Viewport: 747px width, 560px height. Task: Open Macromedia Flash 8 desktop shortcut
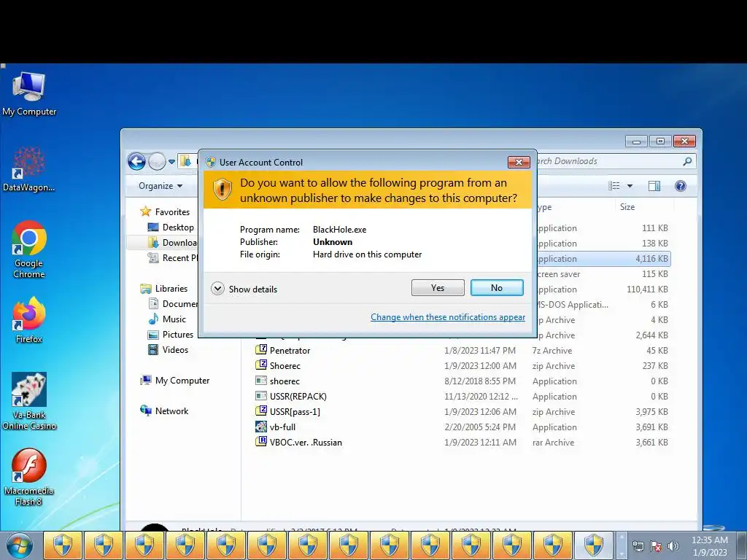click(x=29, y=477)
